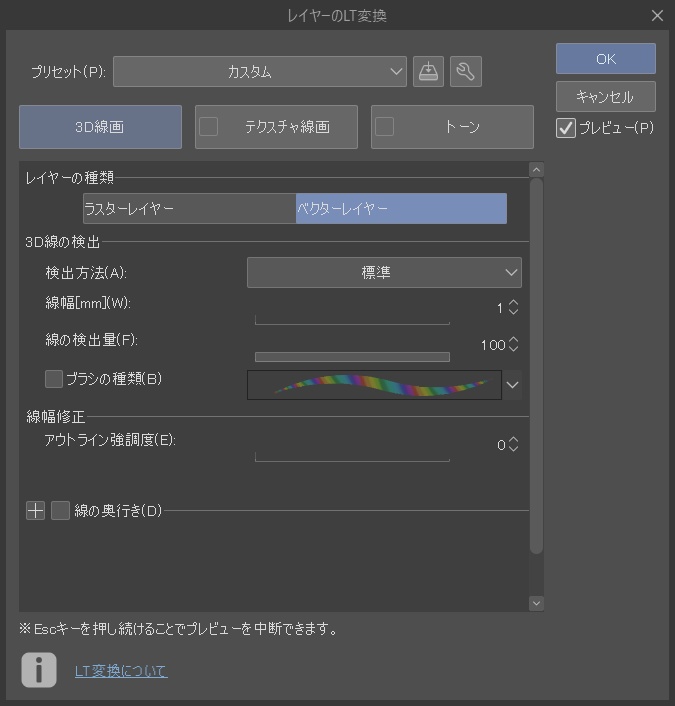Increase アウトライン強調度 with up arrow

[x=513, y=440]
